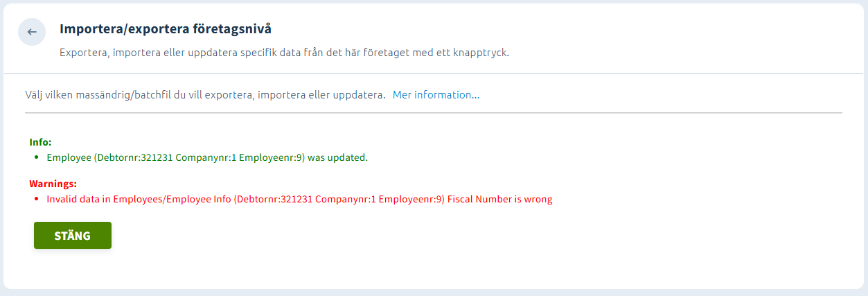
Task: Click the back arrow icon
Action: point(32,32)
